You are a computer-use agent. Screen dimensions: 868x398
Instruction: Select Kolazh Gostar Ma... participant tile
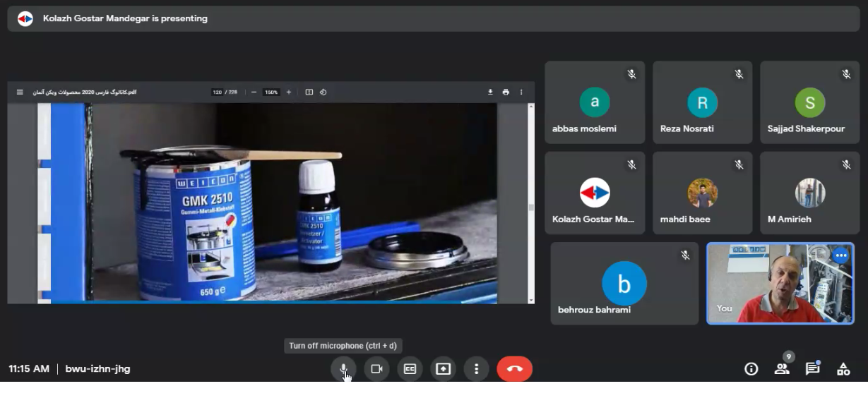tap(595, 193)
